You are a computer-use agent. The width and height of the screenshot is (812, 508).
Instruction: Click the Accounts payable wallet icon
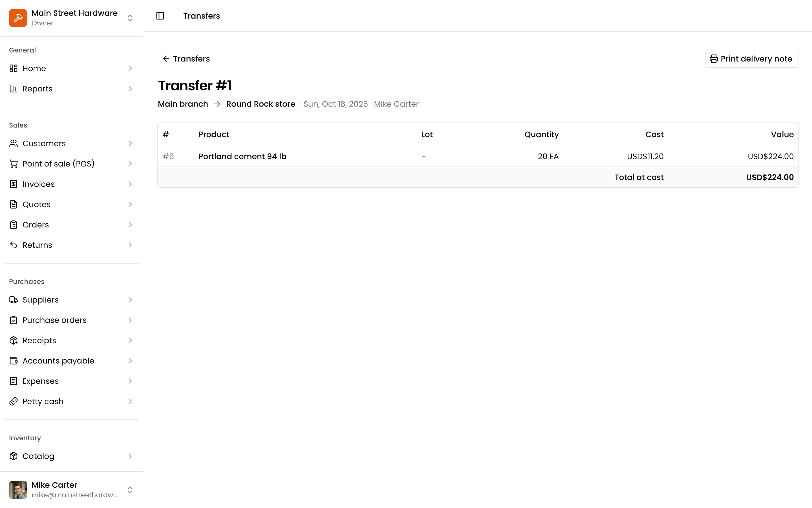point(14,361)
